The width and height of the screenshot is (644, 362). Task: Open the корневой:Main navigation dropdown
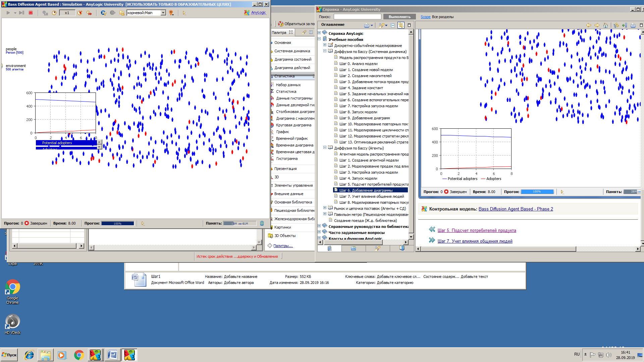(x=163, y=13)
